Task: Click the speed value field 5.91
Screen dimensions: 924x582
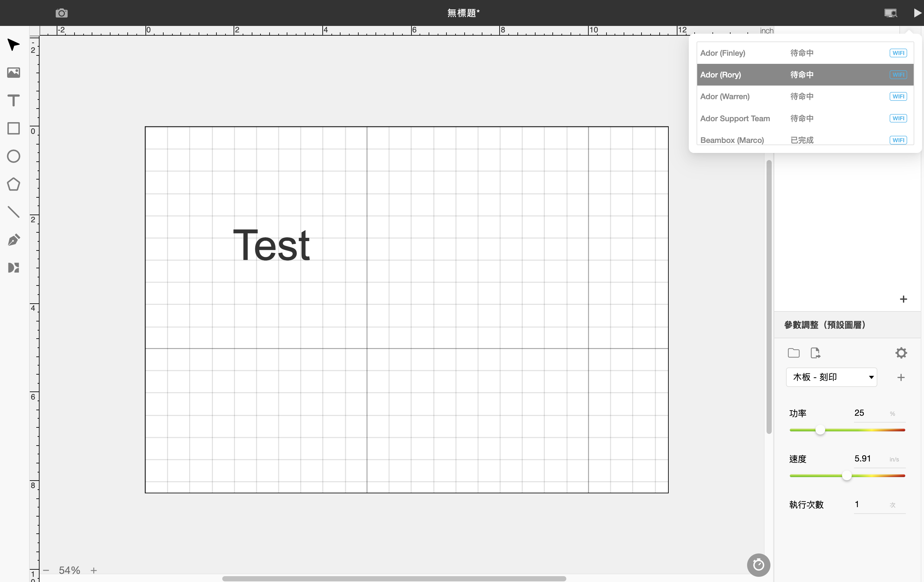Action: click(x=870, y=459)
